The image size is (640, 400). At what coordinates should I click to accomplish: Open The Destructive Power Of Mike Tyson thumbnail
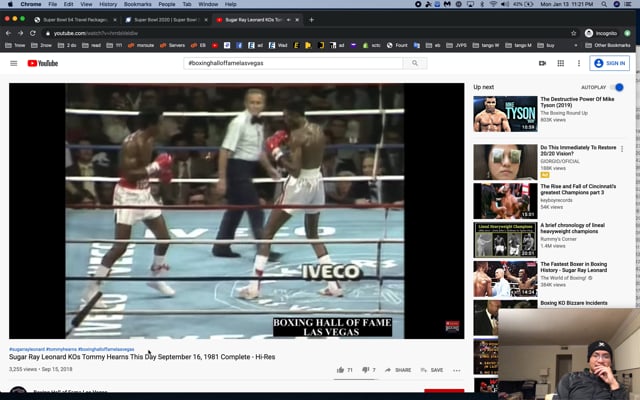tap(505, 114)
